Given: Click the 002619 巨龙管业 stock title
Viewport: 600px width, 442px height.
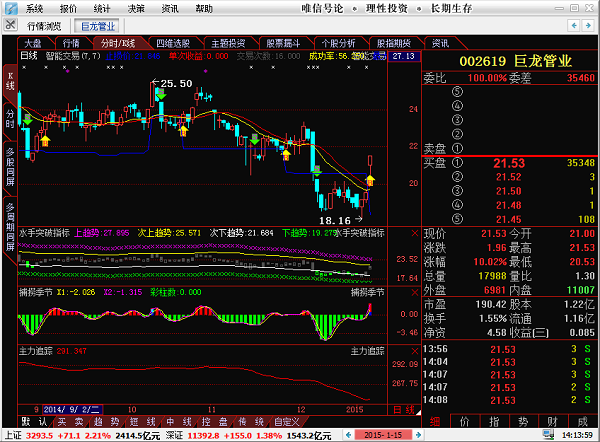Looking at the screenshot, I should [x=515, y=61].
